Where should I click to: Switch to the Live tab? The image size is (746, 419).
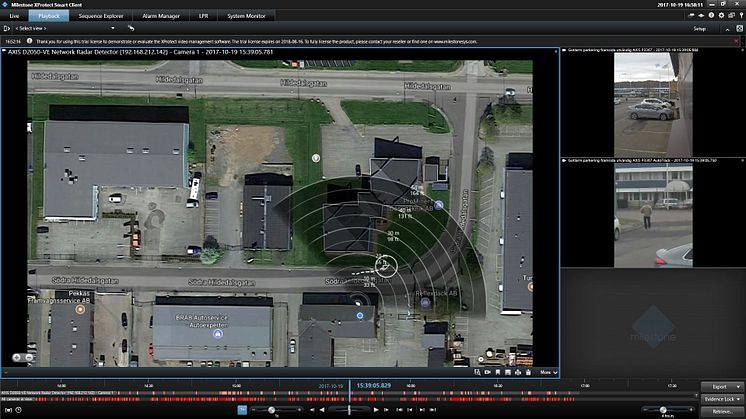[14, 16]
